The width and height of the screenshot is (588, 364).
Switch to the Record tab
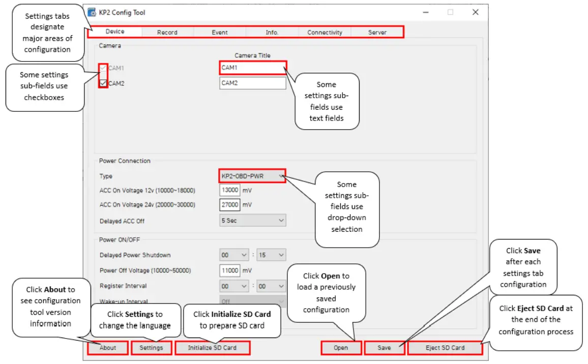(x=167, y=32)
